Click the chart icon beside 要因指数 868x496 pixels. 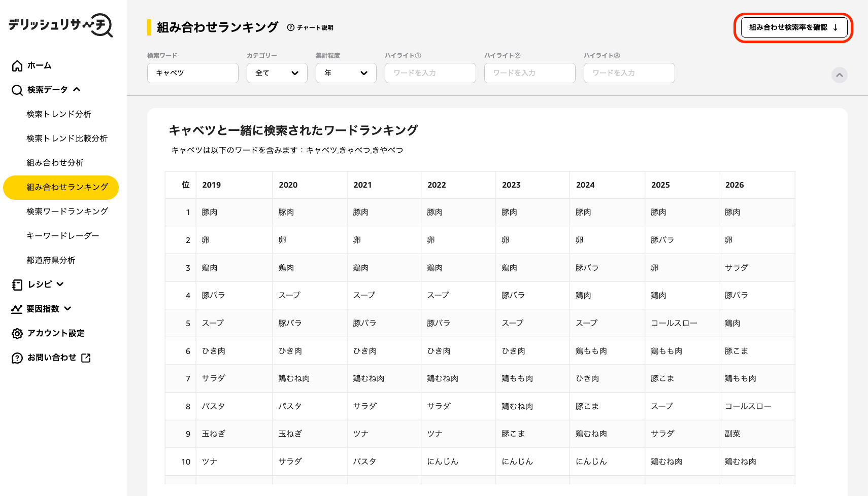[x=17, y=309]
